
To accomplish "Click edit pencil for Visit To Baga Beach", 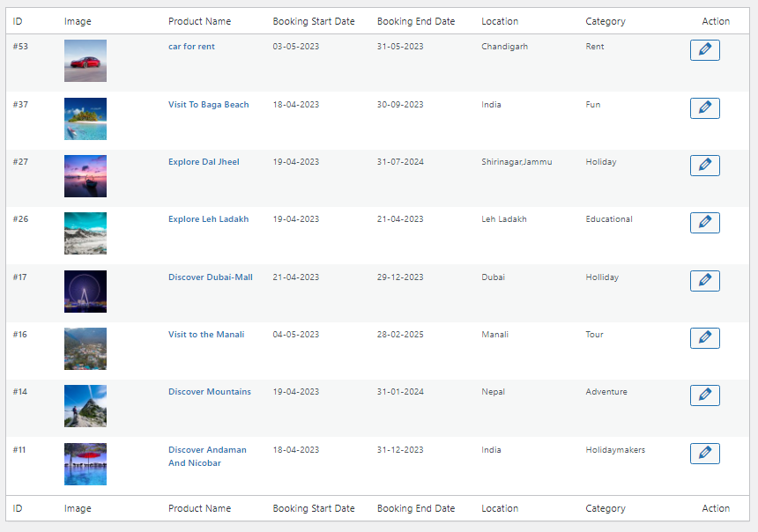I will pos(704,108).
